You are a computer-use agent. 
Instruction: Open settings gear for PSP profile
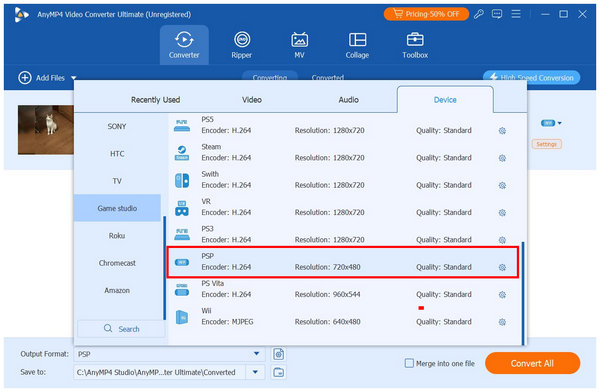coord(502,267)
